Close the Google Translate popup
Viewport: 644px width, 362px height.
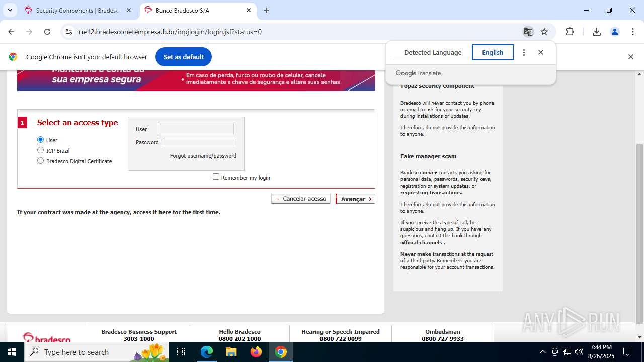541,52
